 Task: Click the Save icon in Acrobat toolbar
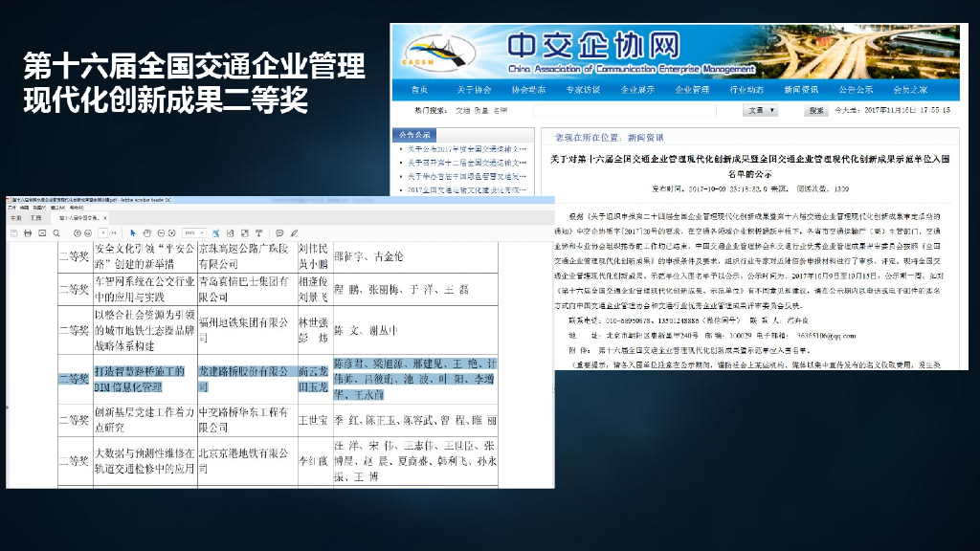(x=13, y=233)
